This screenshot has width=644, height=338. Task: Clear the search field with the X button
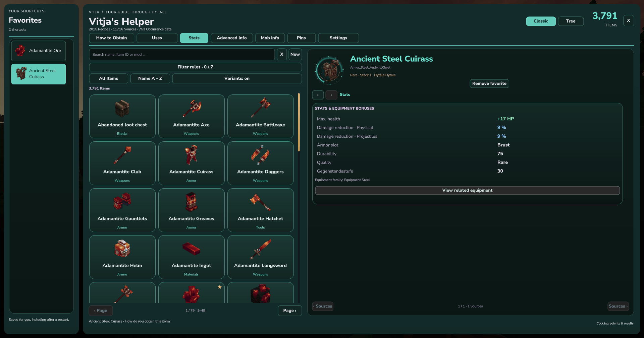click(x=282, y=54)
